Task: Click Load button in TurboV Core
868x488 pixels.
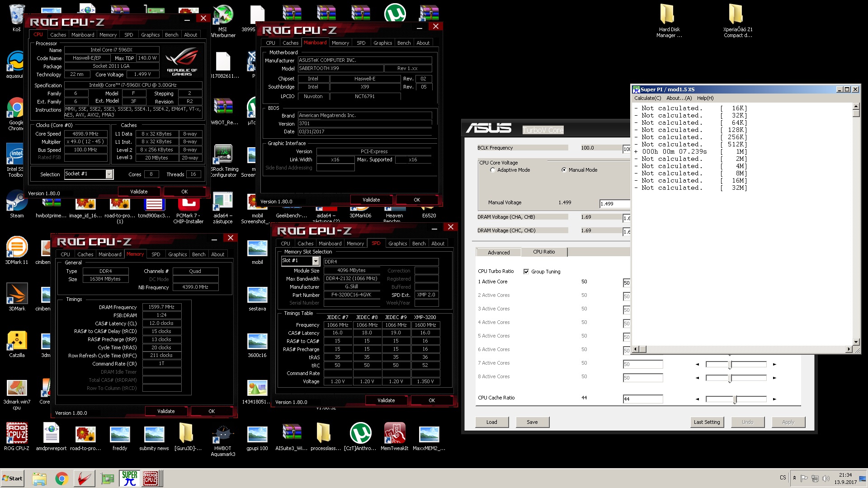Action: (x=492, y=422)
